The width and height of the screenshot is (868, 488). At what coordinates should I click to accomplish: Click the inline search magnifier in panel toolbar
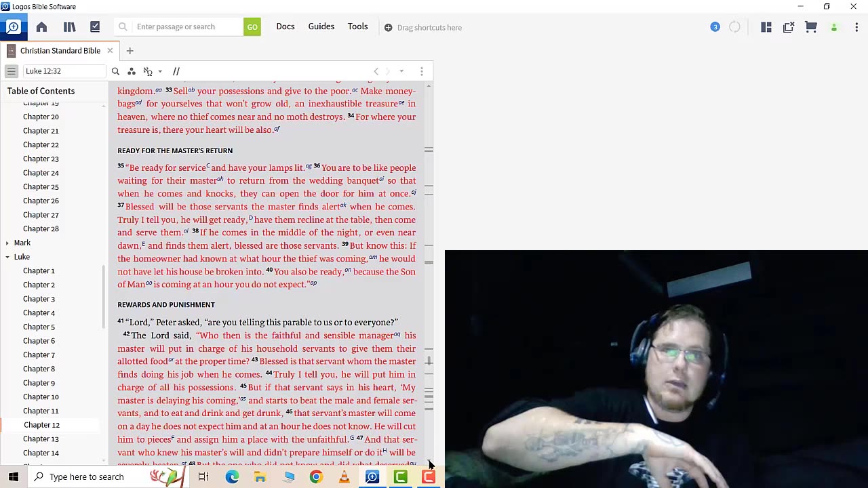pos(115,71)
